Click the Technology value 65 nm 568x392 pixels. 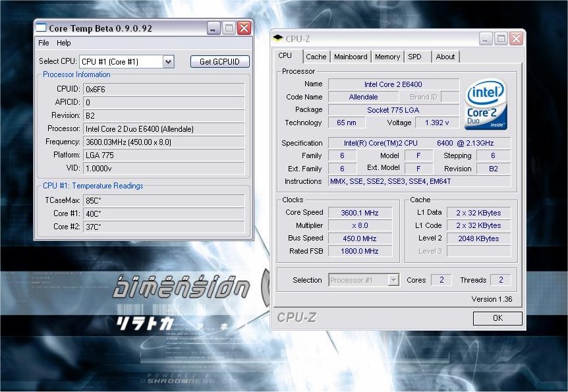pos(347,123)
